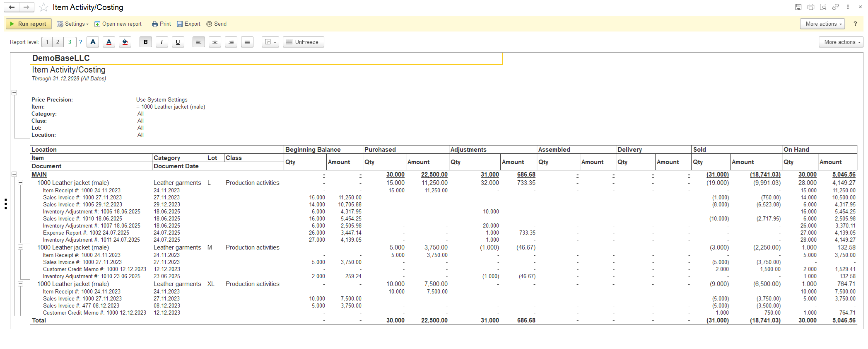Export the report using the Export button
The width and height of the screenshot is (868, 349).
pyautogui.click(x=188, y=24)
